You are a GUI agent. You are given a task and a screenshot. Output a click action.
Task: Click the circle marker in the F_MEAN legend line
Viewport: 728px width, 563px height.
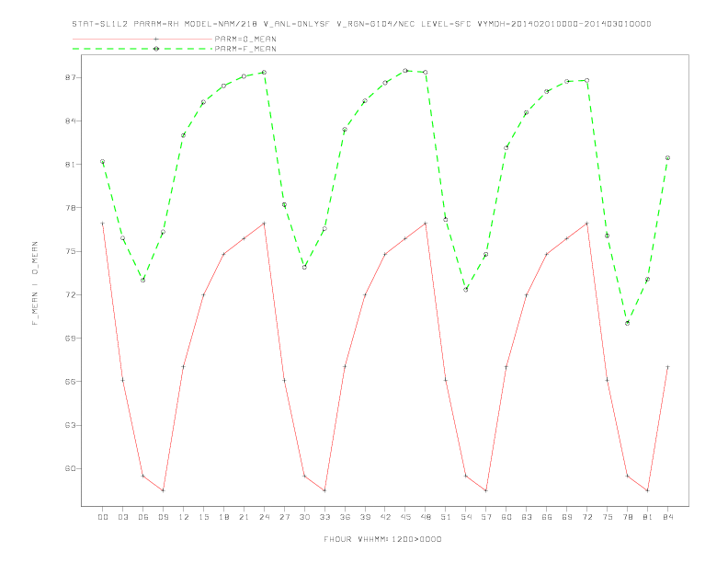click(x=156, y=49)
